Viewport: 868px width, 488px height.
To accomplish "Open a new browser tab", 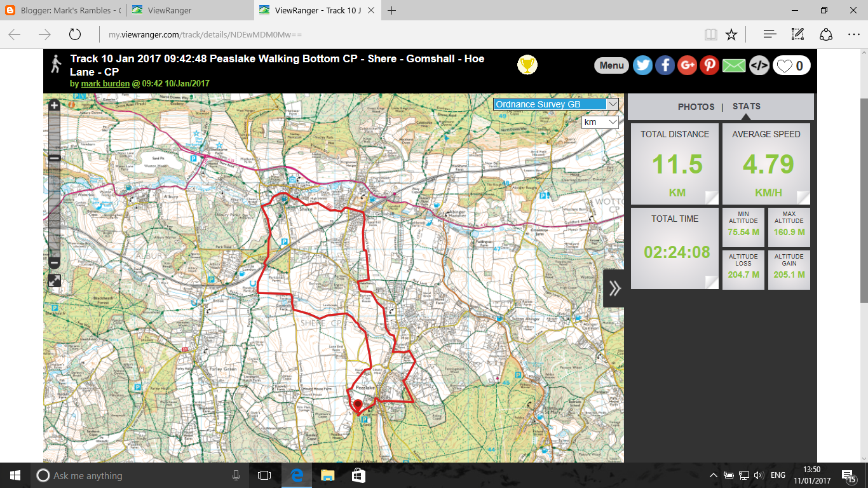I will [392, 10].
